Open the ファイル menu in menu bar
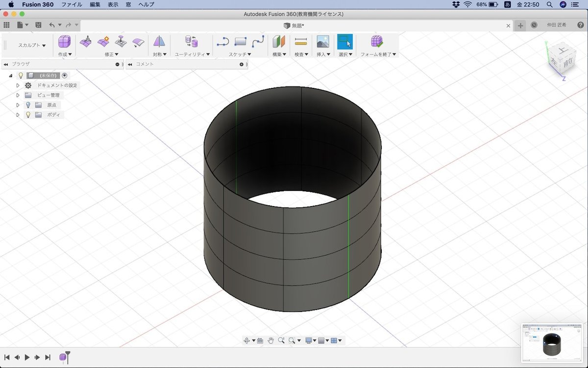588x368 pixels. pyautogui.click(x=72, y=4)
